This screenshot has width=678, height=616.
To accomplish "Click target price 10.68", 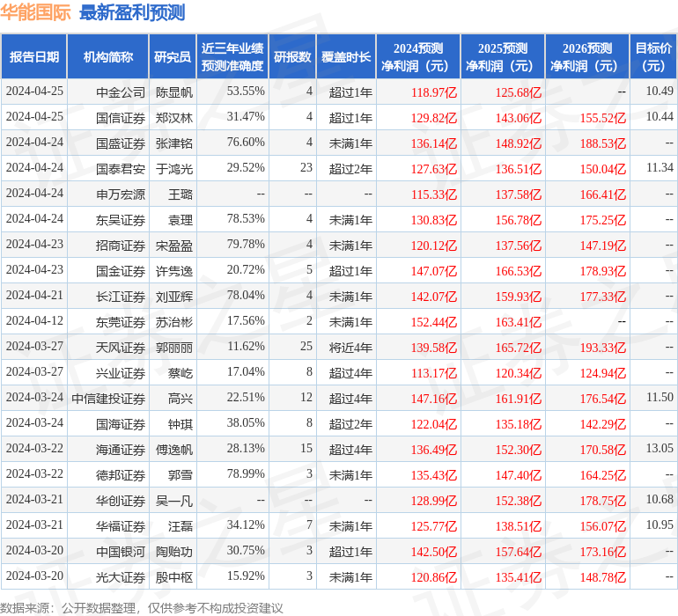I will [x=660, y=499].
